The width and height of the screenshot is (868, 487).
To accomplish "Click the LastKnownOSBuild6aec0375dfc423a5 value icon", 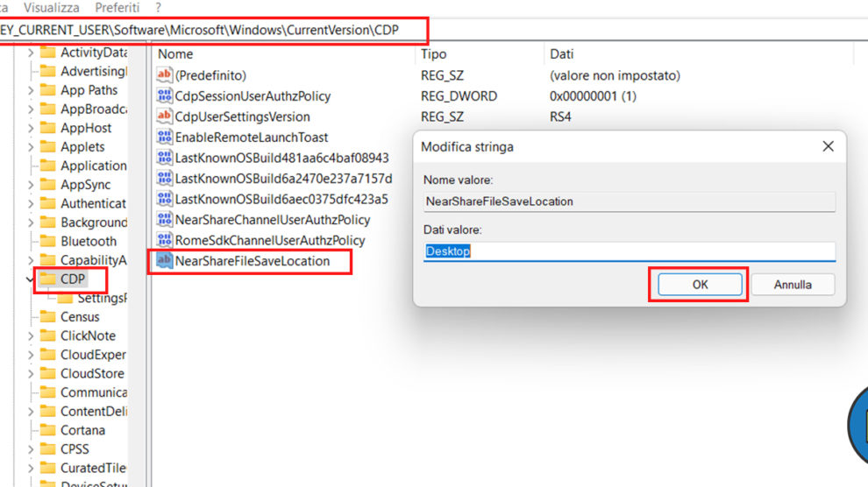I will 165,199.
